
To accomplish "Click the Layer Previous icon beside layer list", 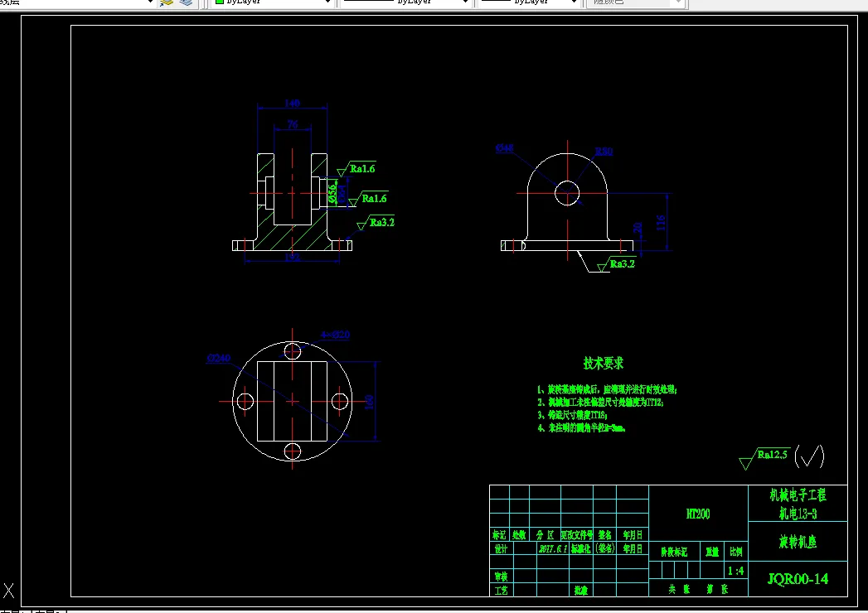I will click(x=167, y=2).
